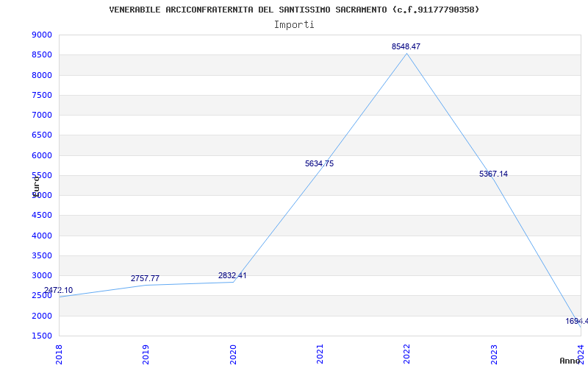Viewport: 588px width, 368px height.
Task: Click the 6000 value on the y-axis
Action: click(x=42, y=155)
